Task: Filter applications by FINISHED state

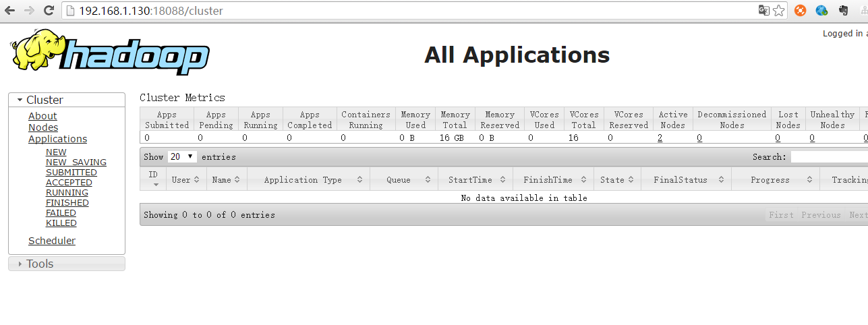Action: [67, 203]
